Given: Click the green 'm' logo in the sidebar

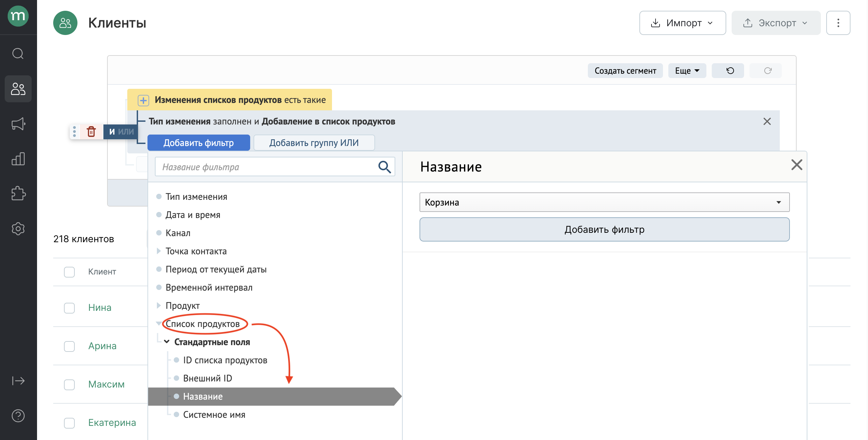Looking at the screenshot, I should (18, 16).
